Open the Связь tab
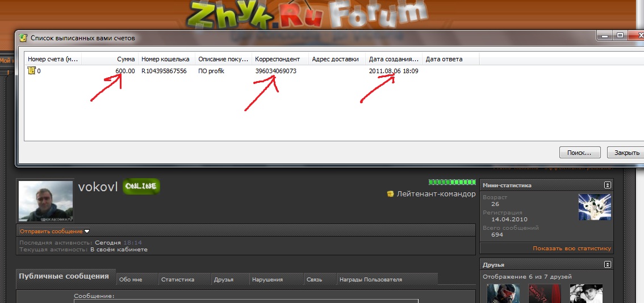The image size is (644, 303). (314, 280)
